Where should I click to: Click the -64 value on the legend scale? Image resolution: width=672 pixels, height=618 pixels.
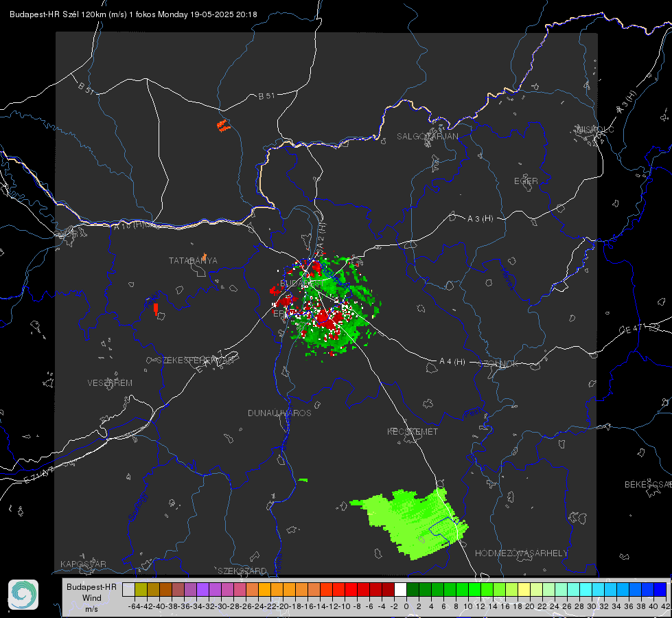pyautogui.click(x=134, y=606)
